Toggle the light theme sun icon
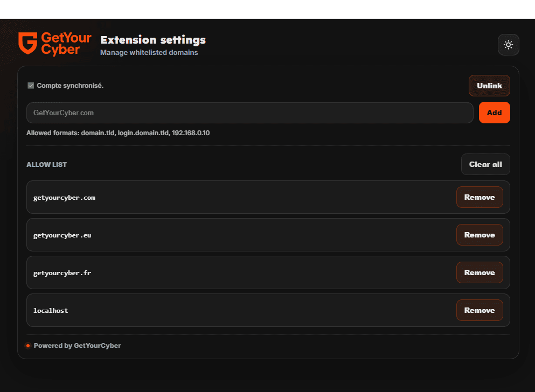535x392 pixels. click(509, 45)
